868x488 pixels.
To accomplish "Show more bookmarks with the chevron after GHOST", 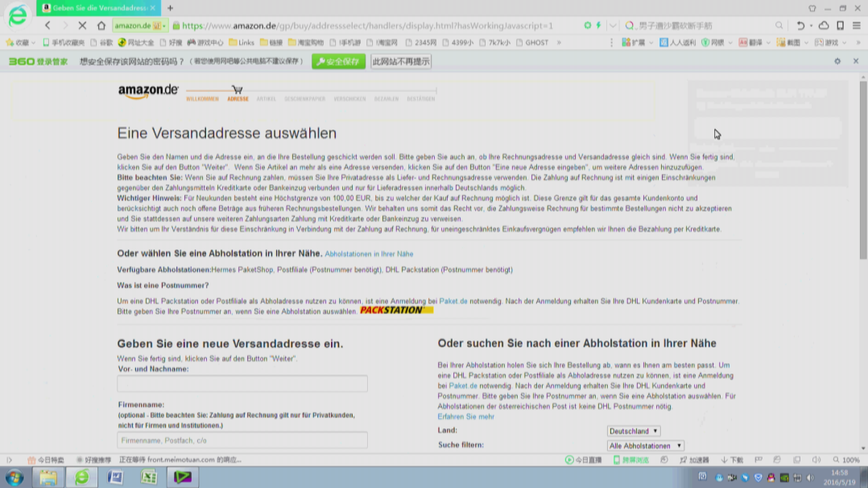I will 559,43.
